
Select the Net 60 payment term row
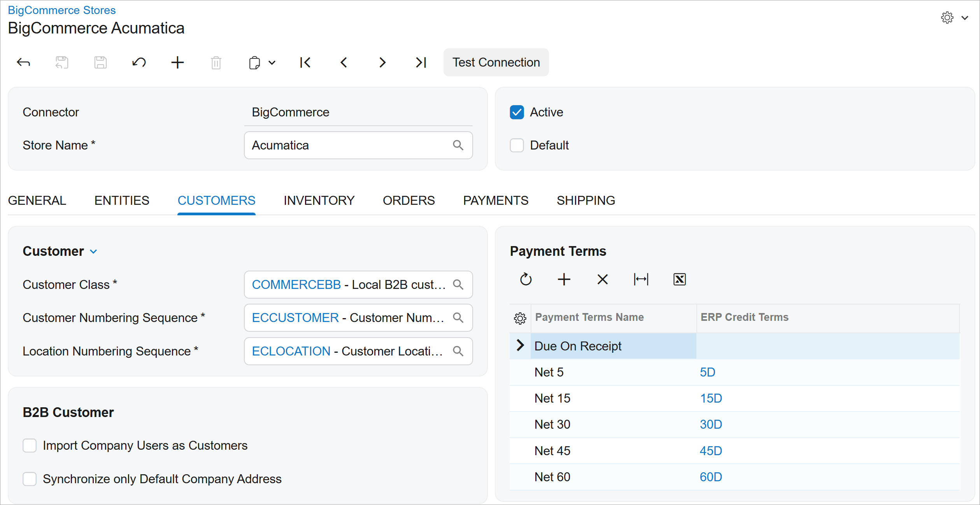pyautogui.click(x=735, y=477)
